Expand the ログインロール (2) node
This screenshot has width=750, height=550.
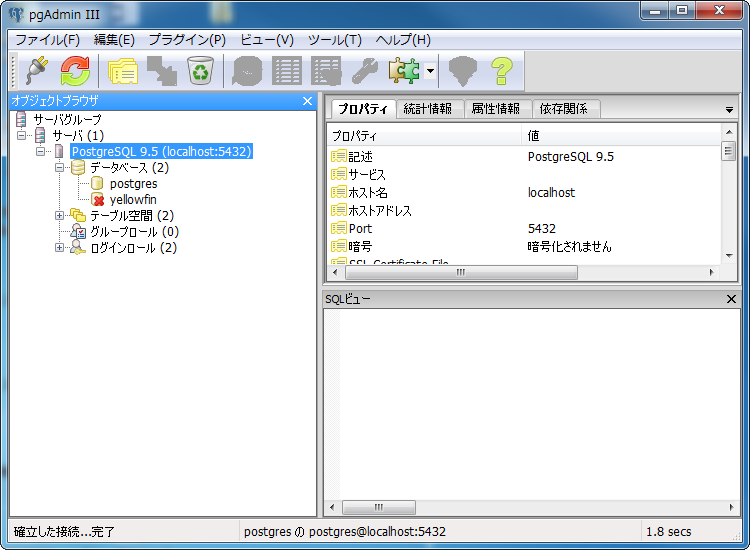(59, 247)
